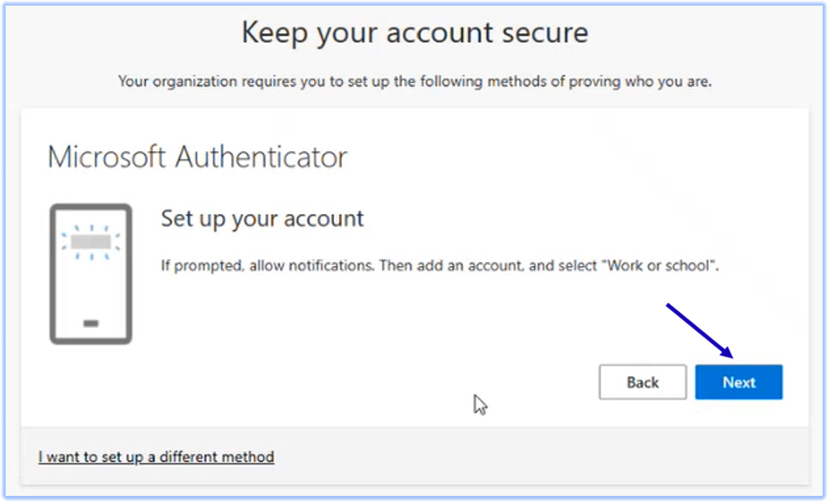This screenshot has width=832, height=504.
Task: Click the word "Authenticator" in the title
Action: point(260,157)
